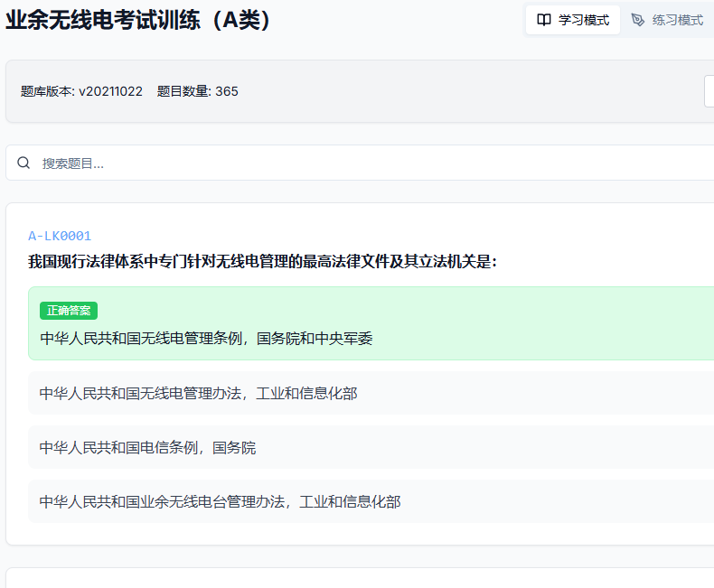Screen dimensions: 714x588
Task: Click question ID A-LK0001
Action: point(60,236)
